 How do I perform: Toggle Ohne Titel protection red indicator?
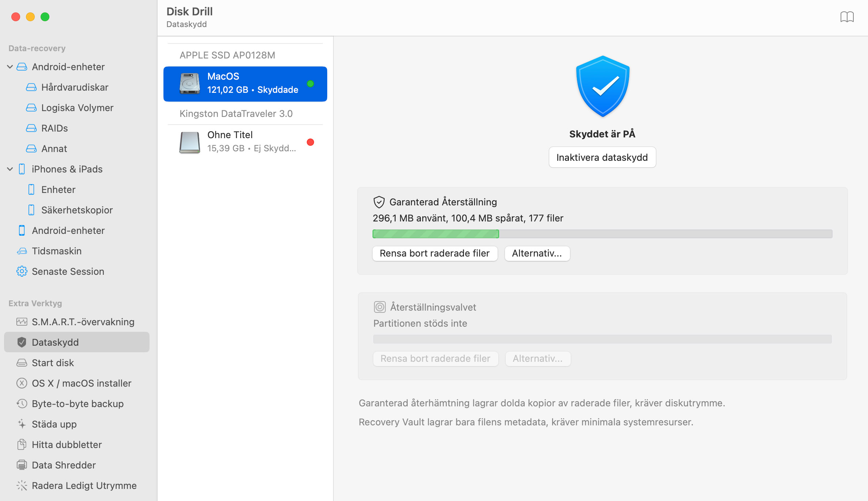pyautogui.click(x=311, y=142)
